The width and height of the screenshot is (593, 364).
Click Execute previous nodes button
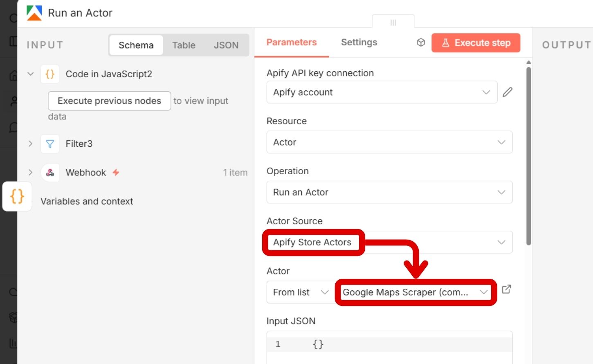point(109,101)
